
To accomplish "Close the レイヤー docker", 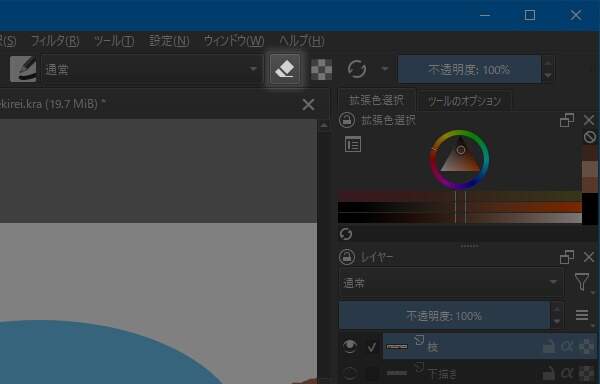I will (589, 257).
